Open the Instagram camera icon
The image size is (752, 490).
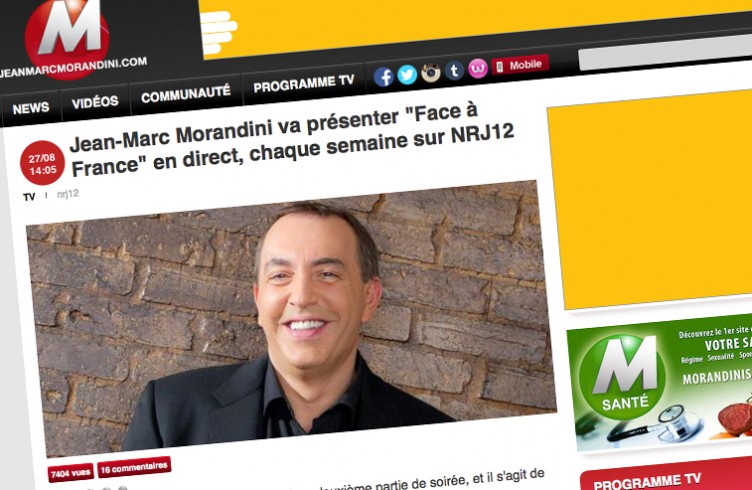pos(431,73)
